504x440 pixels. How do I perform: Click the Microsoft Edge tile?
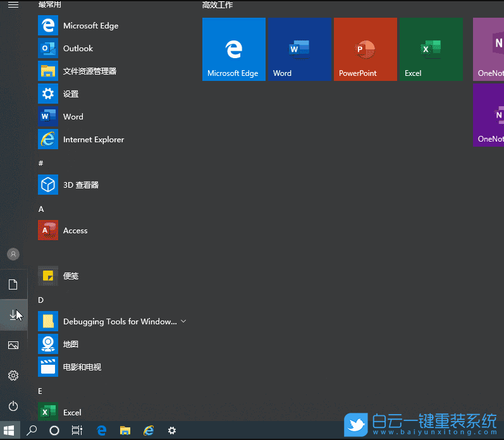click(234, 49)
